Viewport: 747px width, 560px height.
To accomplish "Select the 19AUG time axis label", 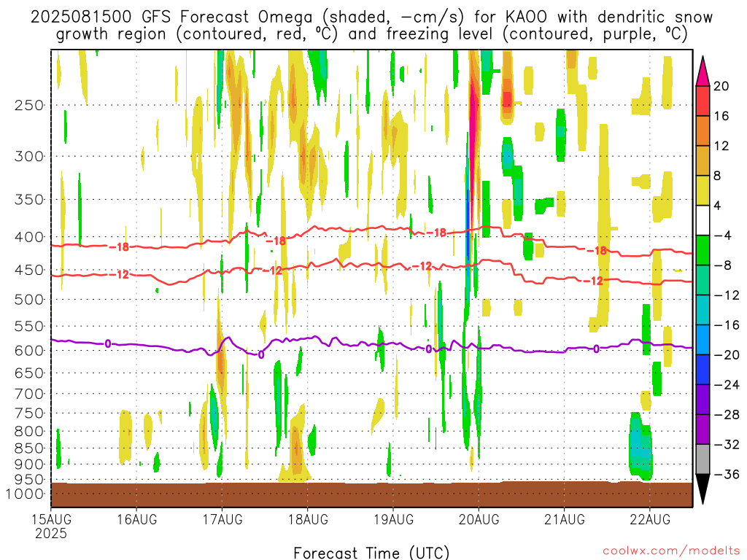I will tap(393, 519).
